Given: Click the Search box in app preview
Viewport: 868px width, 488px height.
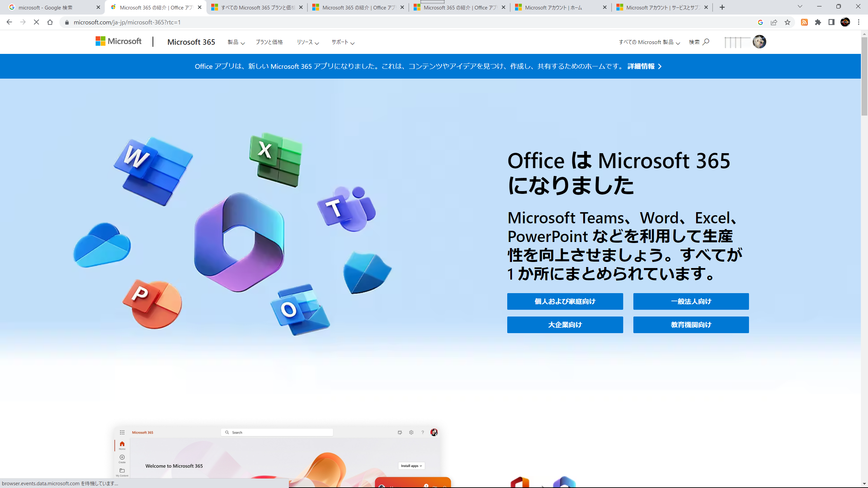Looking at the screenshot, I should pyautogui.click(x=277, y=432).
